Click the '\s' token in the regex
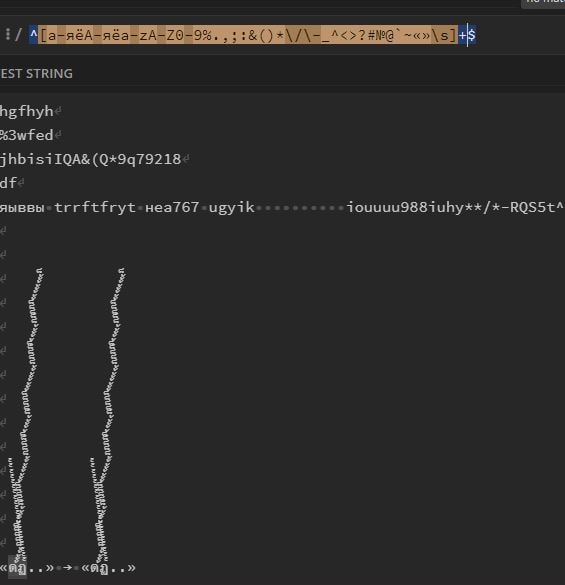This screenshot has width=565, height=585. pos(440,35)
